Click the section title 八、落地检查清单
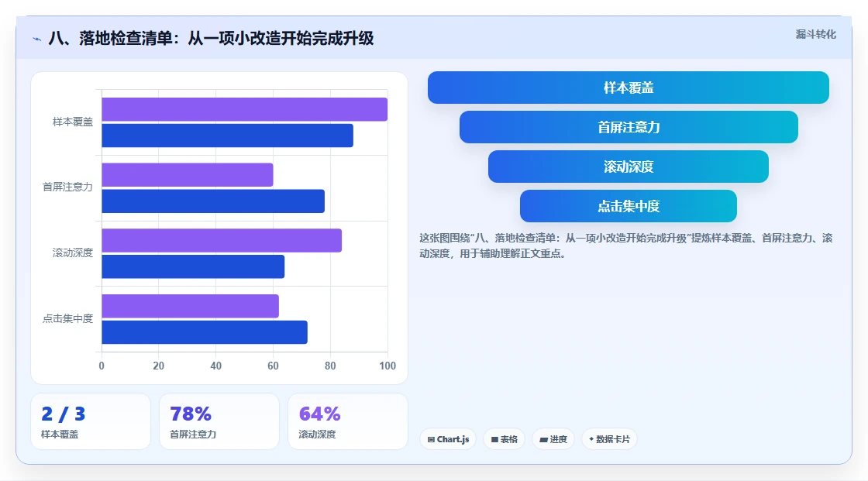The width and height of the screenshot is (868, 481). [x=211, y=38]
